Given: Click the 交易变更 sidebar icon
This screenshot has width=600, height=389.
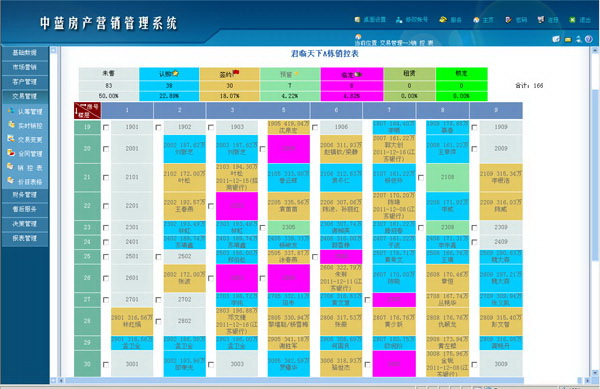Looking at the screenshot, I should (11, 139).
